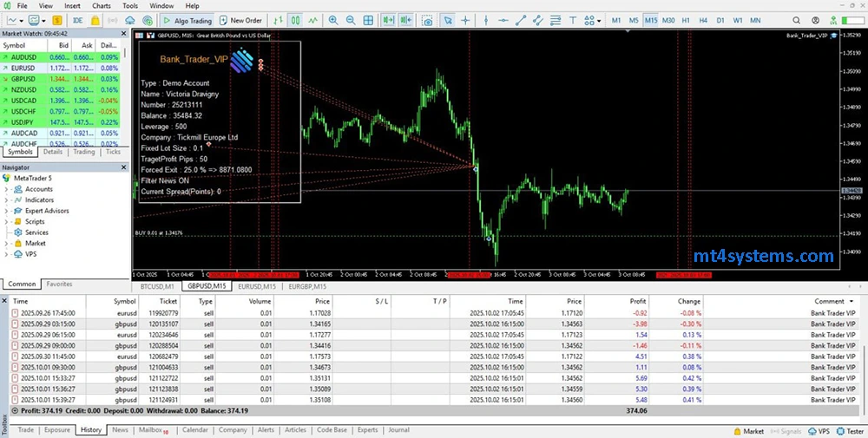Click the gold dollar sign icon in toolbar

coord(57,21)
